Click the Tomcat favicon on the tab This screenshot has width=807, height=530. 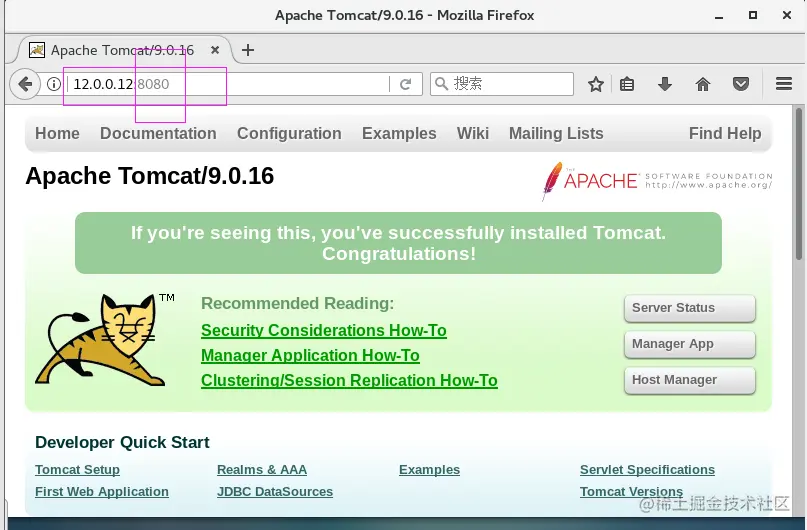(37, 50)
